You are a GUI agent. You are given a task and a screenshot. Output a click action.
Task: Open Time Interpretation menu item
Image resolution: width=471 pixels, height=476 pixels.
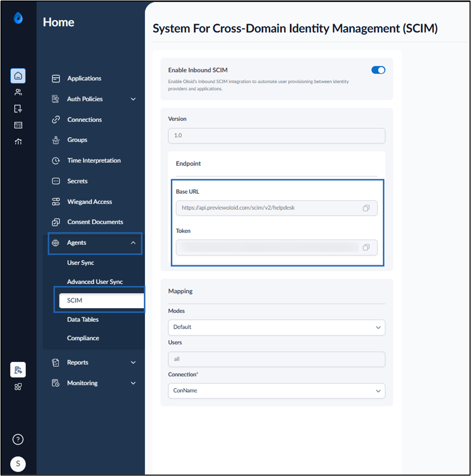[x=94, y=161]
